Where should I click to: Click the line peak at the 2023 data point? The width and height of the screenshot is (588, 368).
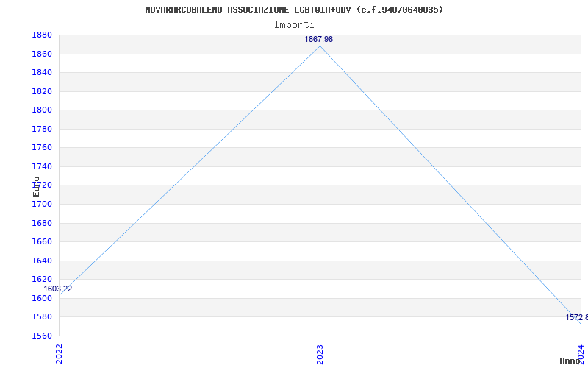[320, 46]
